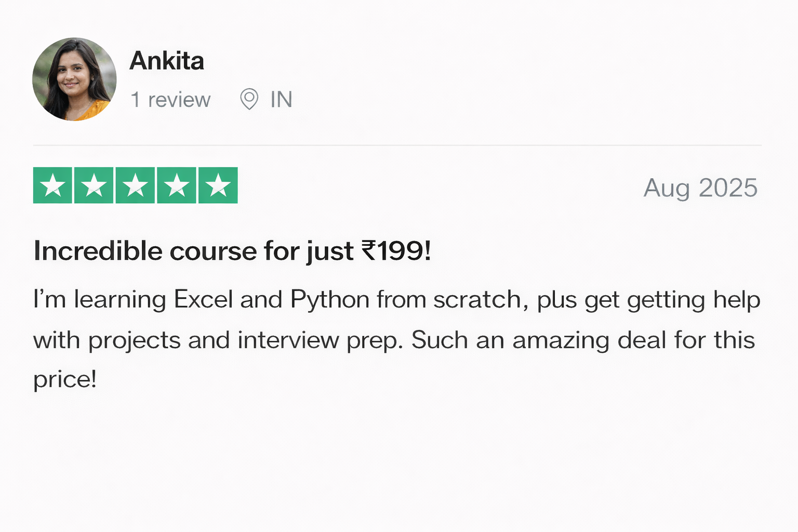Click the ₹199 price in the title

tap(396, 251)
